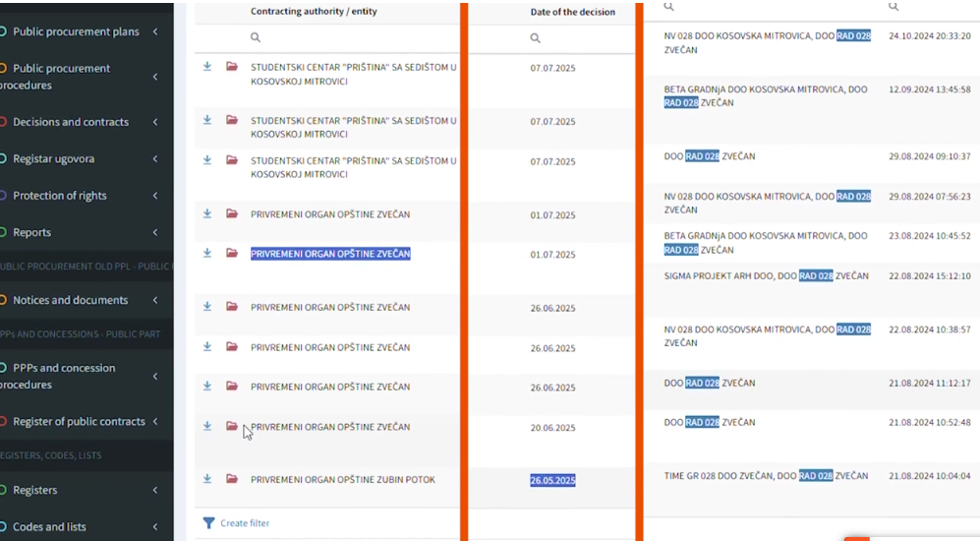This screenshot has height=541, width=980.
Task: Sort by Date of the decision header
Action: pos(572,13)
